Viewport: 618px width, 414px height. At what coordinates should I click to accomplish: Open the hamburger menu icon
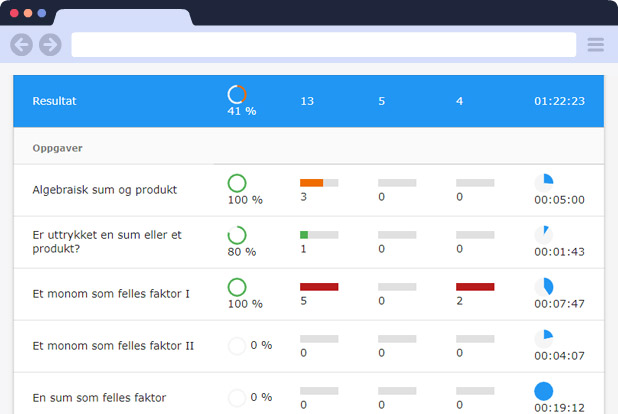[596, 45]
